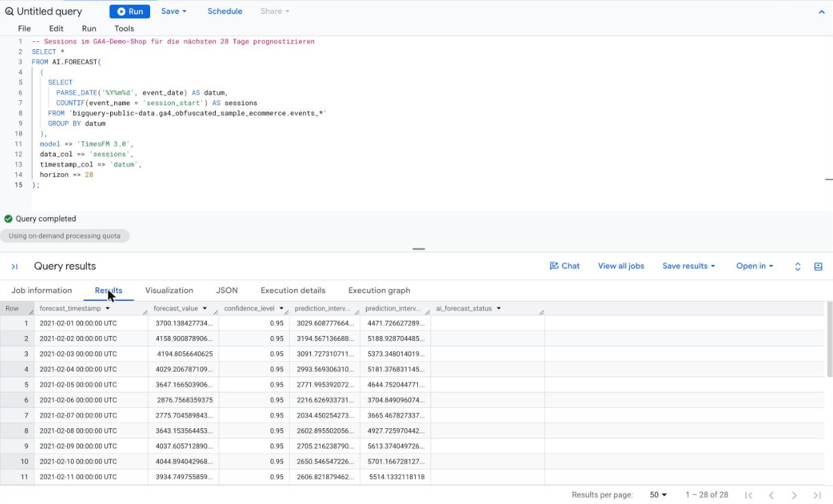The height and width of the screenshot is (504, 833).
Task: Switch to the Results tab
Action: pyautogui.click(x=108, y=290)
